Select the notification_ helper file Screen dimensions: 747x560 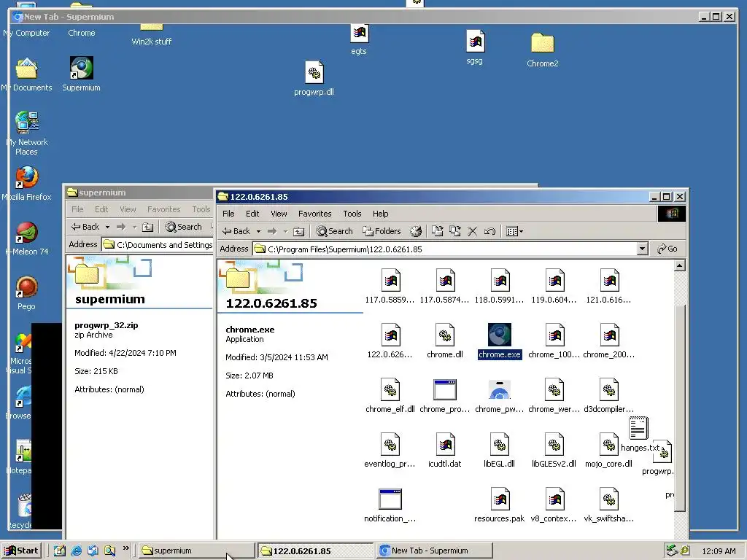390,505
